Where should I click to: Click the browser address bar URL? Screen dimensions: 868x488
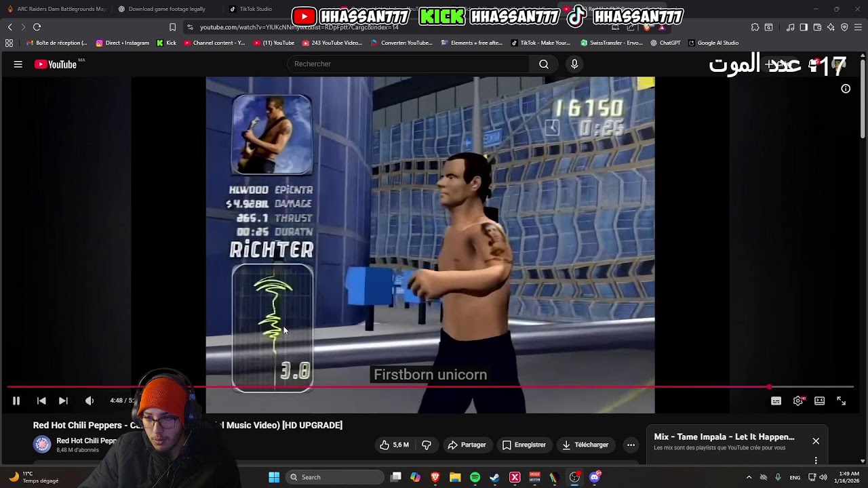click(299, 27)
